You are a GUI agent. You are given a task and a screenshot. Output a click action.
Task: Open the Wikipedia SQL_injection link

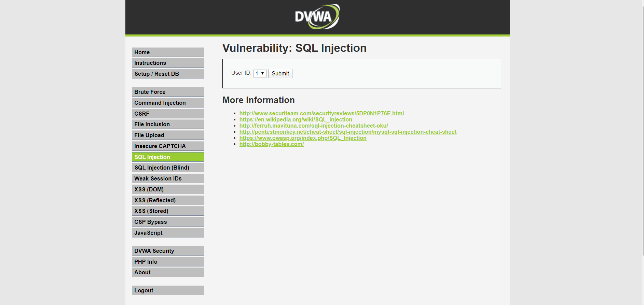pyautogui.click(x=296, y=119)
